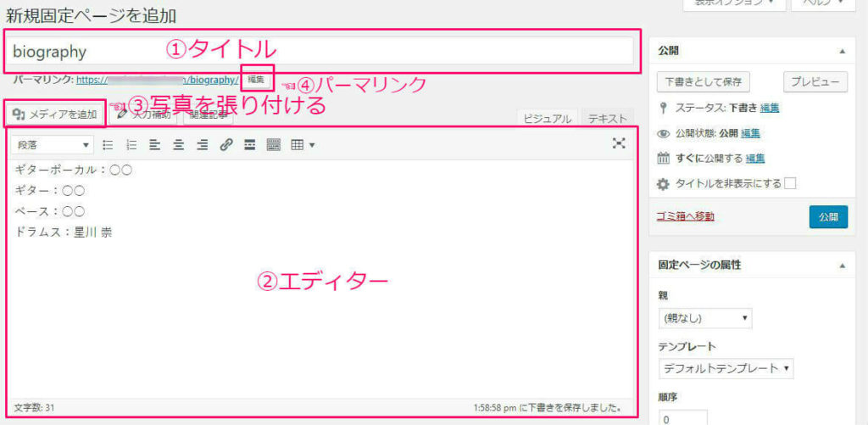Viewport: 868px width, 425px height.
Task: Enter distraction-free fullscreen mode icon
Action: (x=619, y=143)
